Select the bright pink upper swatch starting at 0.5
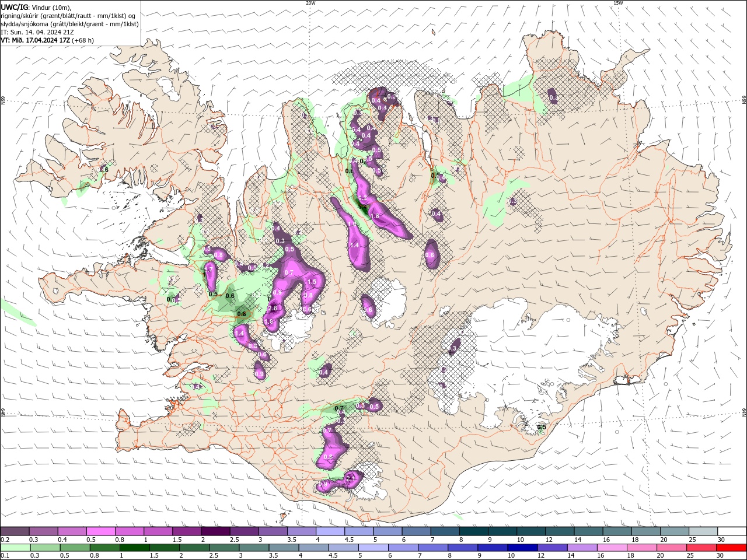 [100, 531]
